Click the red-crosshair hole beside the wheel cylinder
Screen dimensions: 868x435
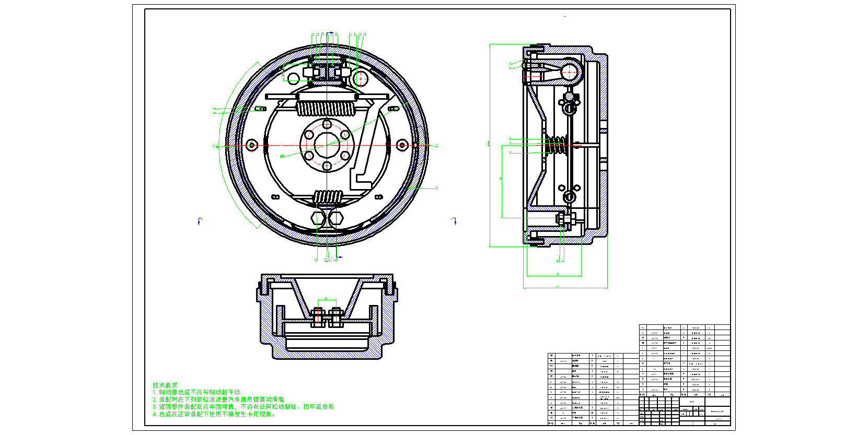pos(360,78)
